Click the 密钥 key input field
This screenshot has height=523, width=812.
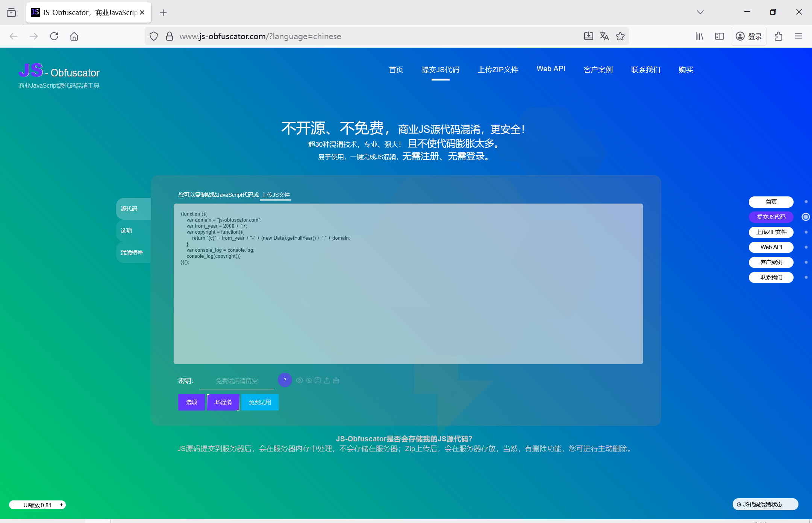[x=236, y=381]
